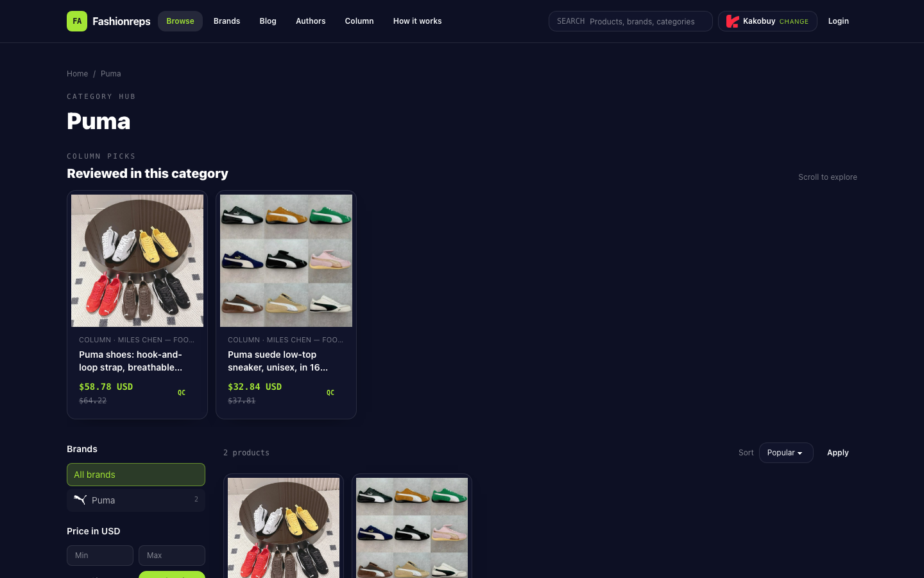Click the Login link
The height and width of the screenshot is (578, 924).
point(838,21)
